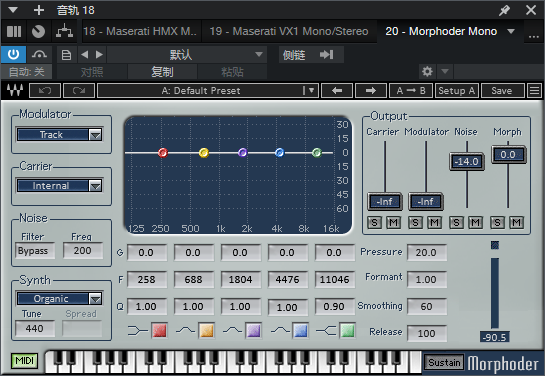Switch to 18 - Maserati HMX tab

[x=140, y=31]
